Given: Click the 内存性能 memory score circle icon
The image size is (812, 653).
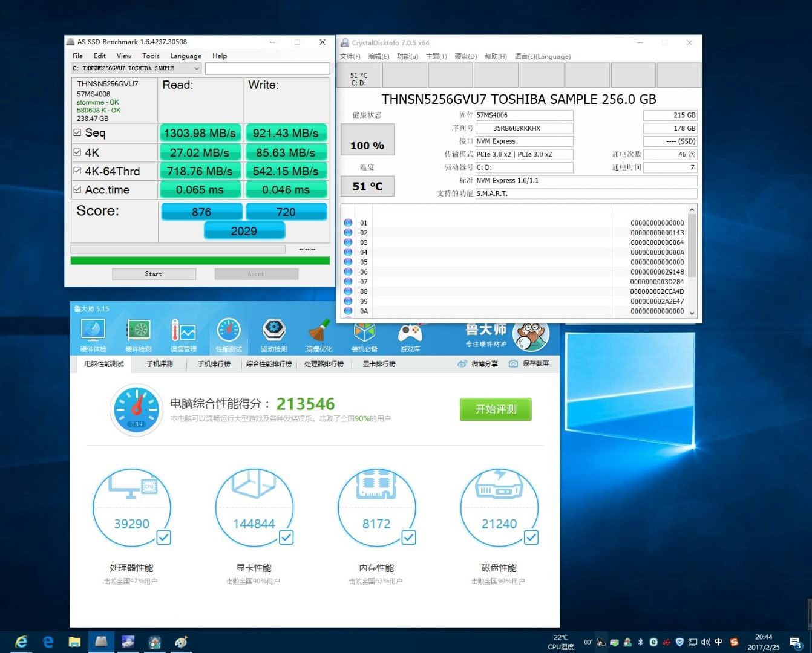Looking at the screenshot, I should (376, 507).
